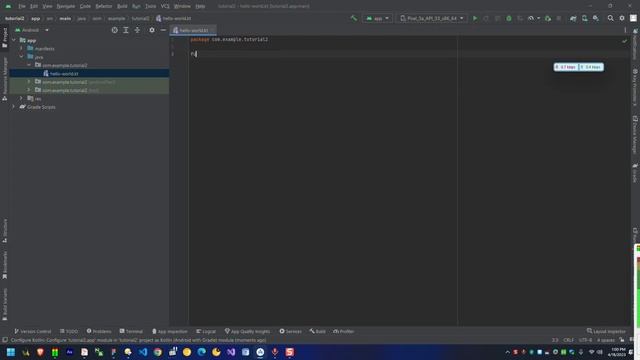Click Apply Changes and Restart Activity icon
Screen dimensions: 640x360
tap(486, 18)
